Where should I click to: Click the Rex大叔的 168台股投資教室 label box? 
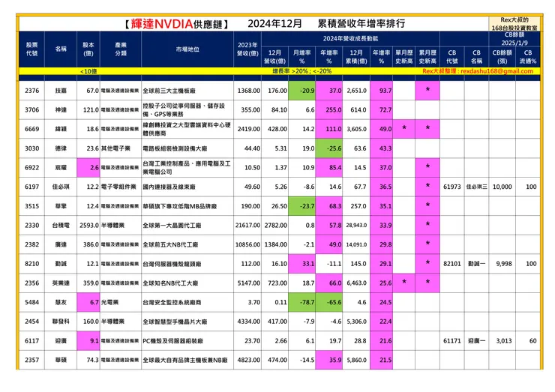[x=514, y=24]
